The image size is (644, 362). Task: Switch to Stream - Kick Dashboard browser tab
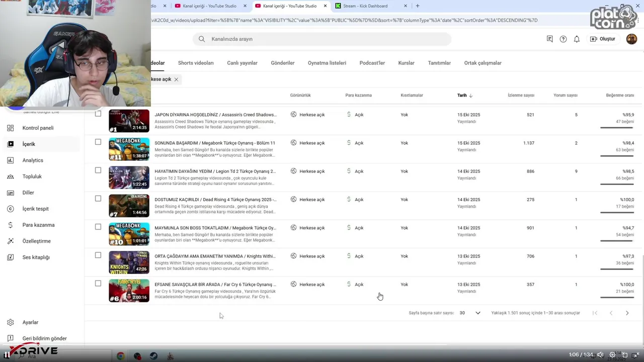click(371, 6)
